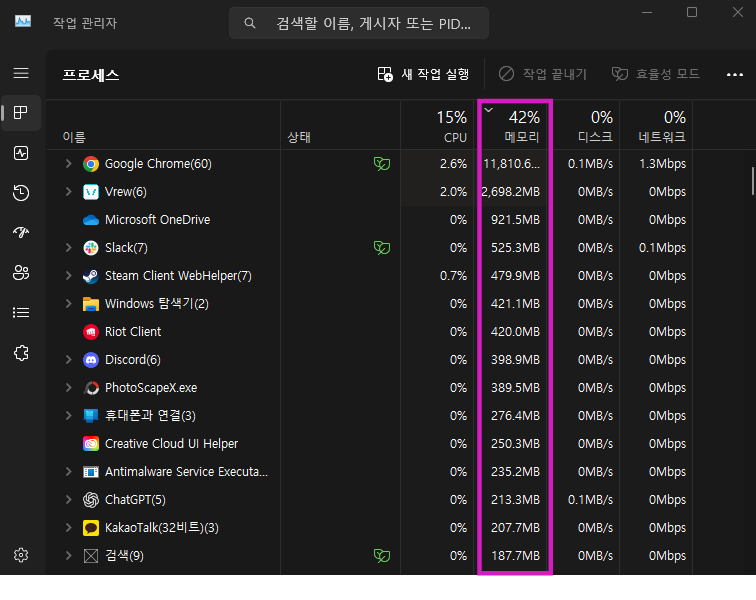756x600 pixels.
Task: Open Task Manager settings gear
Action: point(21,555)
